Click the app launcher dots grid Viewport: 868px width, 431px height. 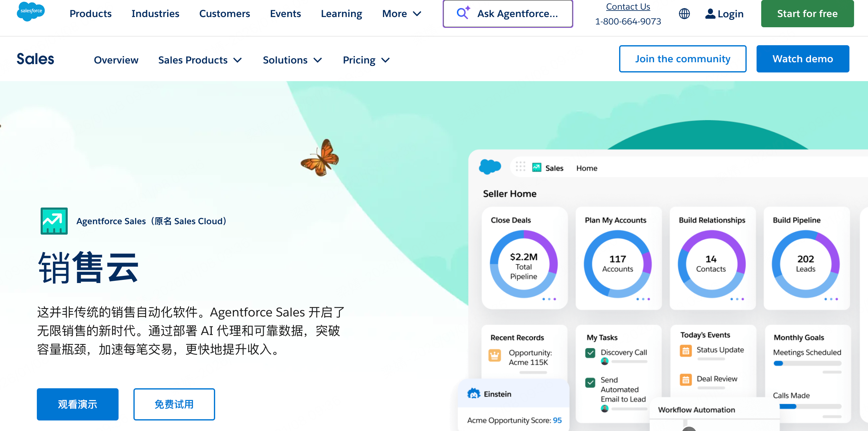pos(520,167)
